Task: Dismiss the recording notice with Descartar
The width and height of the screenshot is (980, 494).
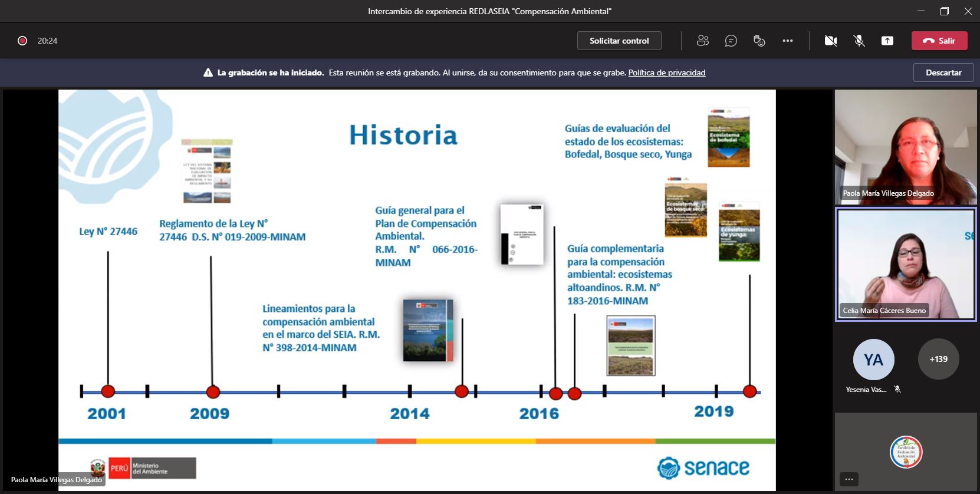Action: coord(943,73)
